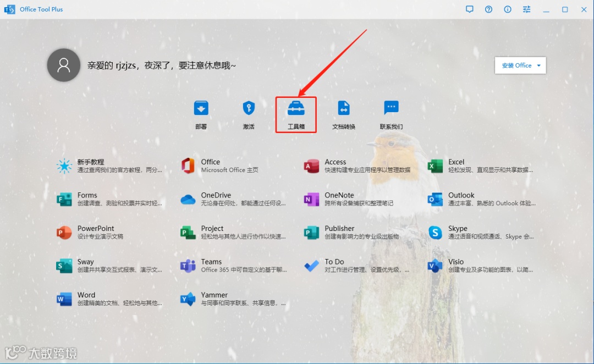Click the Sway app icon
Screen dimensions: 594x364
coord(64,266)
